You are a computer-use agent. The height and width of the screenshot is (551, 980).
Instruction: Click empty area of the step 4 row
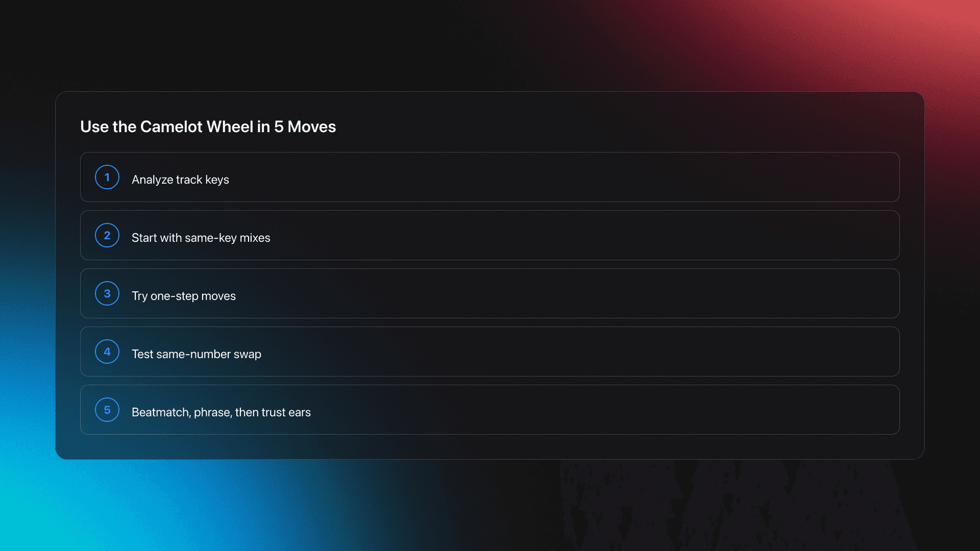[561, 352]
